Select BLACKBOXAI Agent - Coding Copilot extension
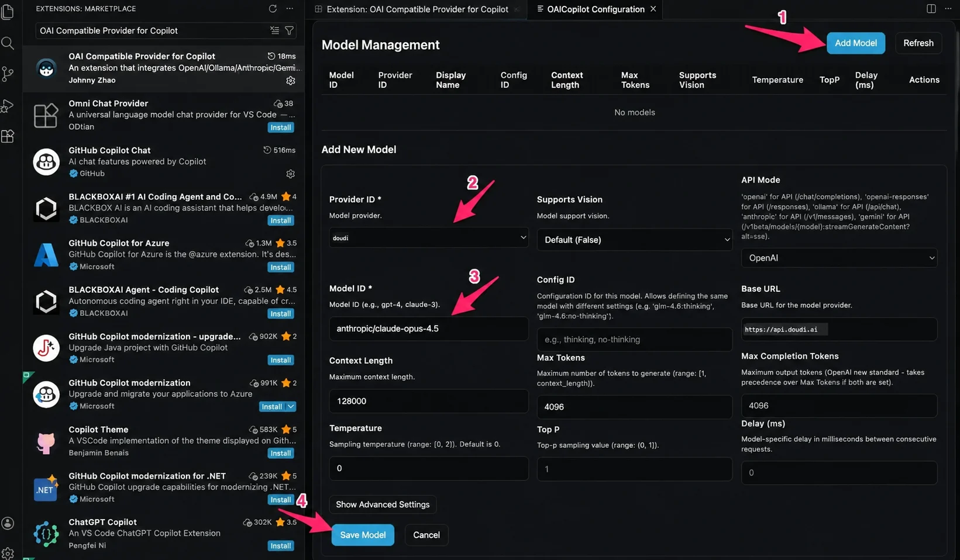Image resolution: width=960 pixels, height=560 pixels. coord(164,301)
